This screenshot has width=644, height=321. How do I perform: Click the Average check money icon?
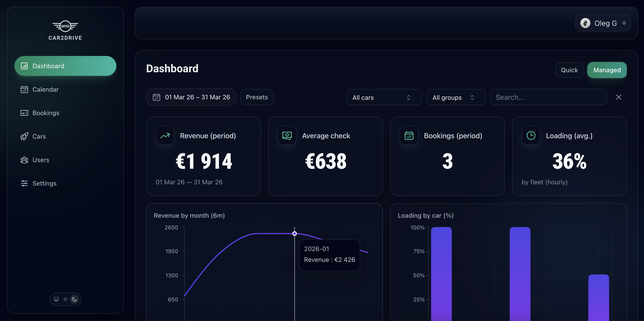click(287, 136)
